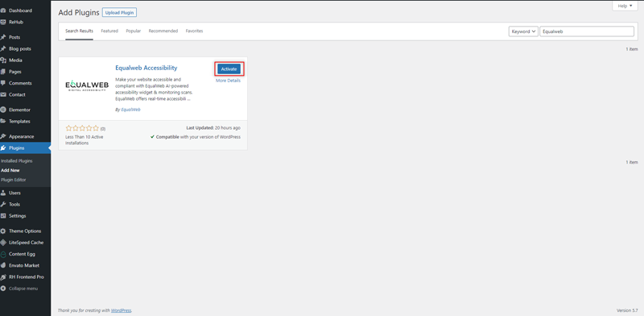Click Less Than 10 Active Installations text
This screenshot has height=316, width=644.
pyautogui.click(x=85, y=140)
